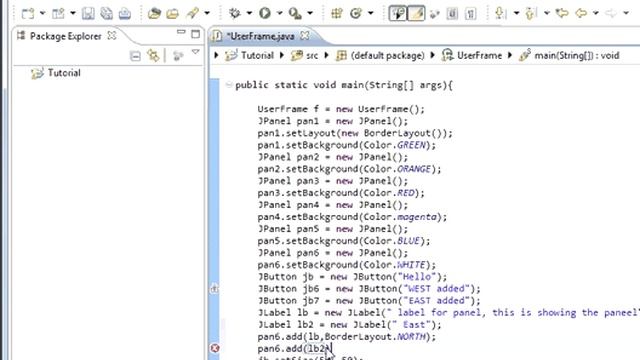Open the Debug configurations dropdown arrow
This screenshot has height=360, width=640.
click(x=249, y=13)
